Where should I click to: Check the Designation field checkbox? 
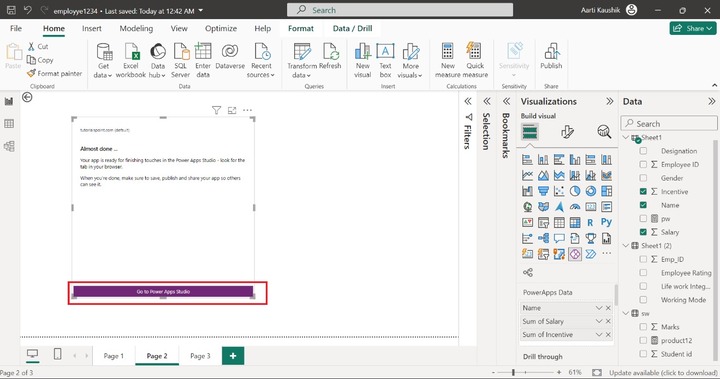[643, 151]
